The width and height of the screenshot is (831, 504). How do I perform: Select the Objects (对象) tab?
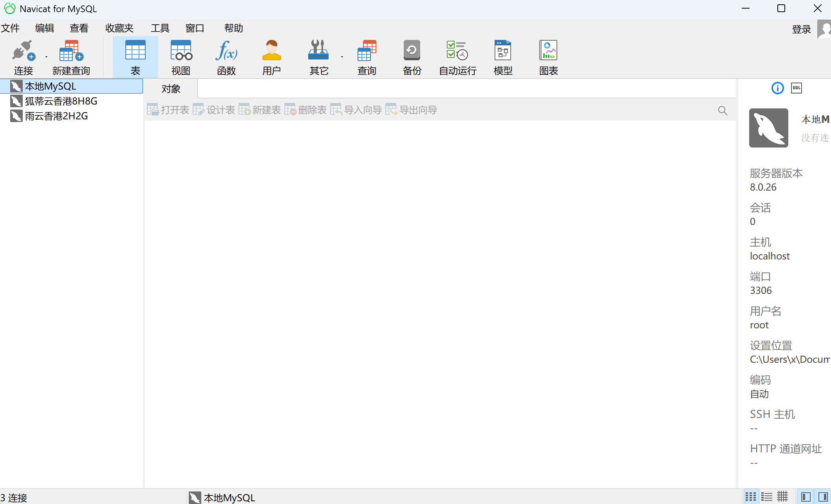pos(171,89)
